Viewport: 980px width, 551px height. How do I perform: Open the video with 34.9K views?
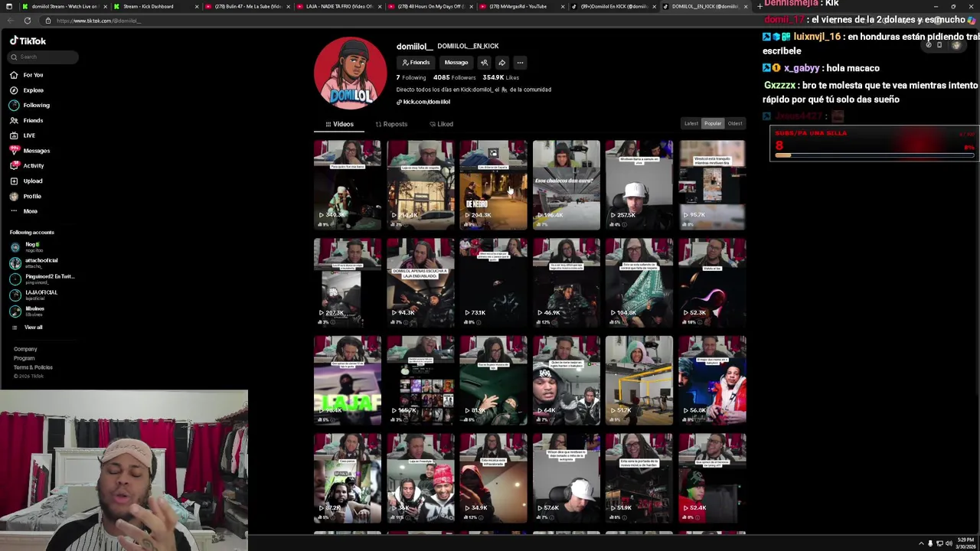pos(493,478)
